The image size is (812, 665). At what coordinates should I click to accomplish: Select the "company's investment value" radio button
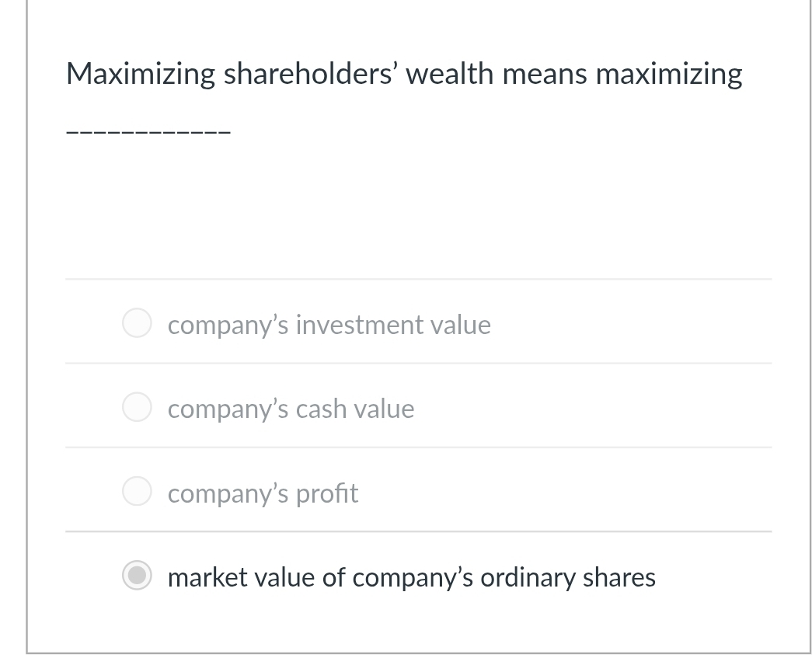(137, 324)
